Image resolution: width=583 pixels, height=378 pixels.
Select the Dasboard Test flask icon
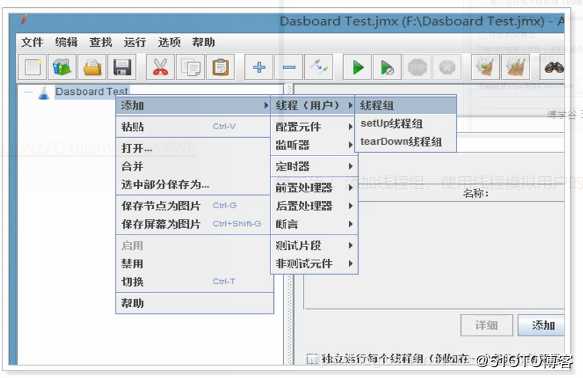44,93
